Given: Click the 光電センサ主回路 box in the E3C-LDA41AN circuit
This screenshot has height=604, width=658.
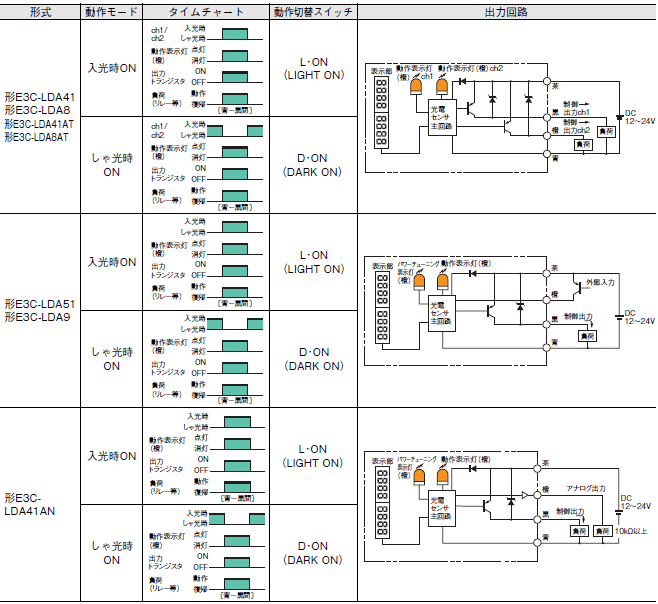Looking at the screenshot, I should [441, 508].
